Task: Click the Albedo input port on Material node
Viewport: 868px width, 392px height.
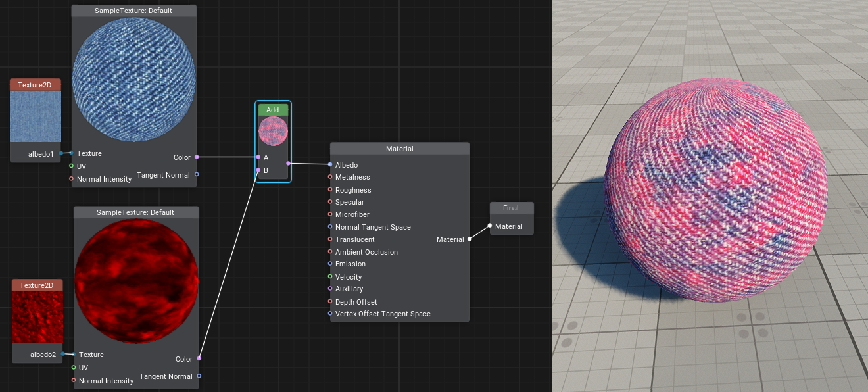Action: pos(330,165)
